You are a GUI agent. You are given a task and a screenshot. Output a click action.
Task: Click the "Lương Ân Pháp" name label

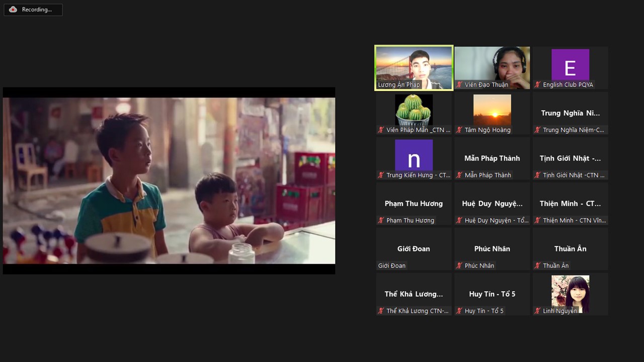click(399, 85)
